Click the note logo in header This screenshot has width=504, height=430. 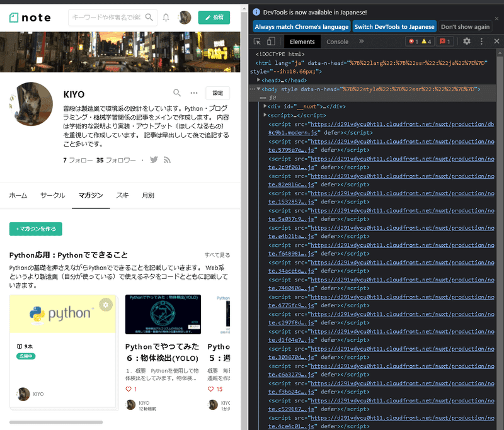30,18
